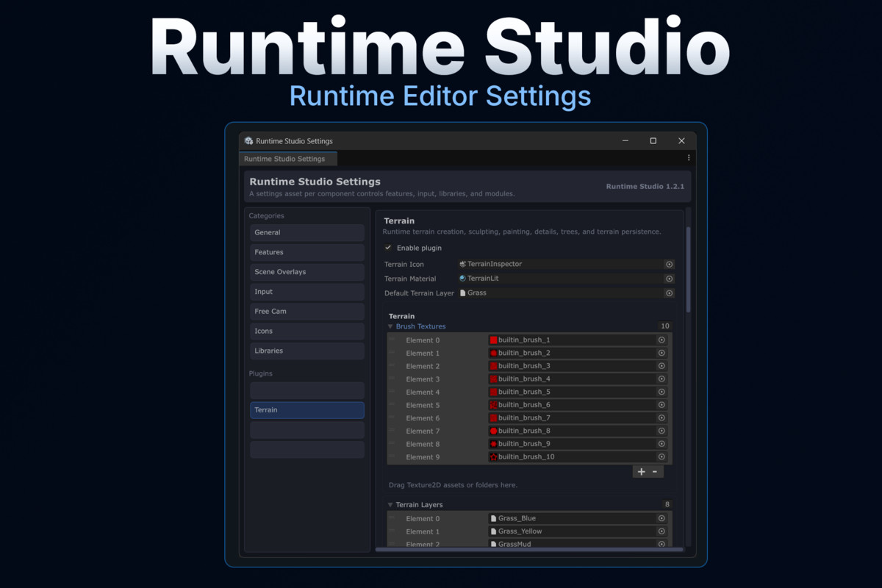Click Element 3 label in Brush Textures

423,379
